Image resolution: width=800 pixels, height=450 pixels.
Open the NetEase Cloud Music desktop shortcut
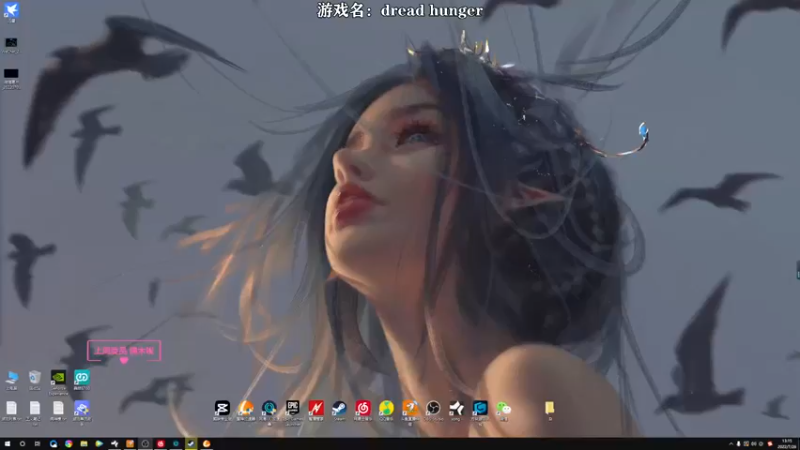[363, 408]
